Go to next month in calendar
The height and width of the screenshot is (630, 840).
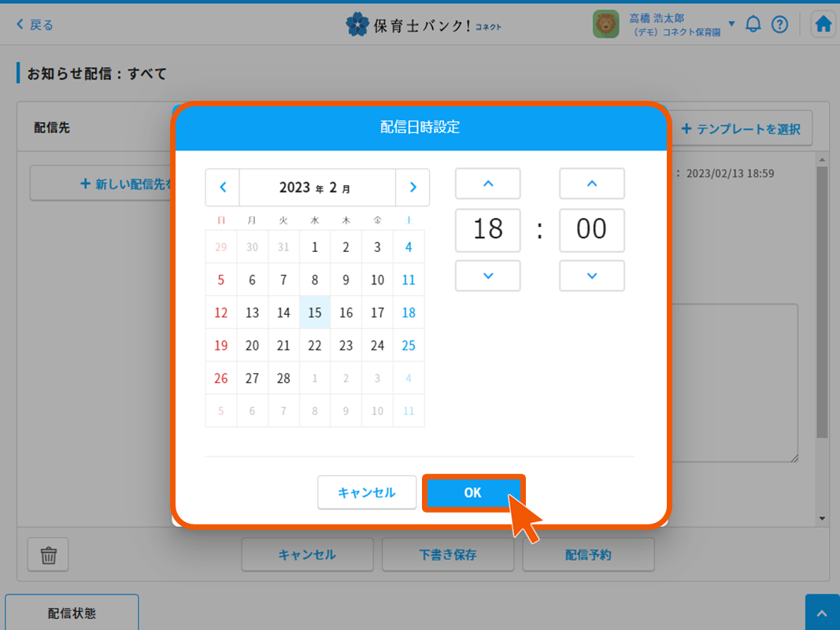pyautogui.click(x=413, y=187)
